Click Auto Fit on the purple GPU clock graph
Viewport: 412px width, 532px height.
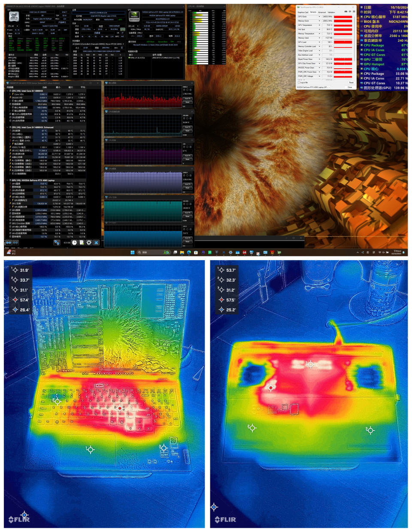click(x=188, y=184)
